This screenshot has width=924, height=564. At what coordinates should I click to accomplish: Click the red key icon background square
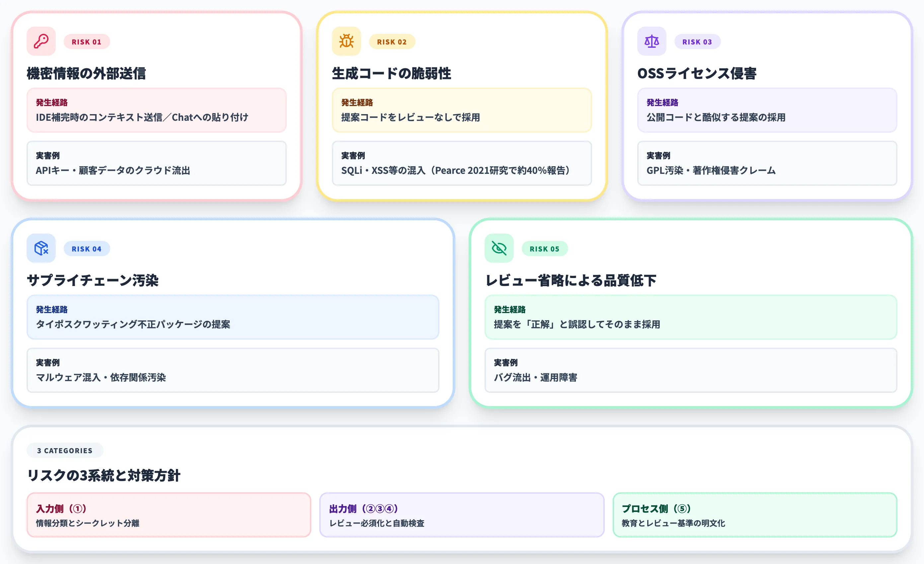click(41, 41)
